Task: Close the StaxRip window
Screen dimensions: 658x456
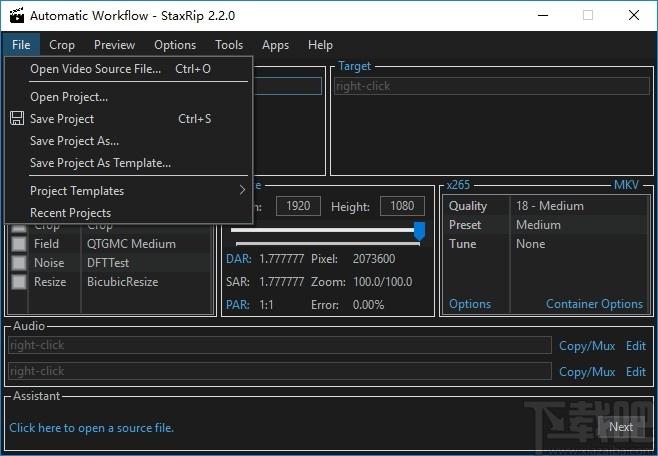Action: click(x=634, y=16)
